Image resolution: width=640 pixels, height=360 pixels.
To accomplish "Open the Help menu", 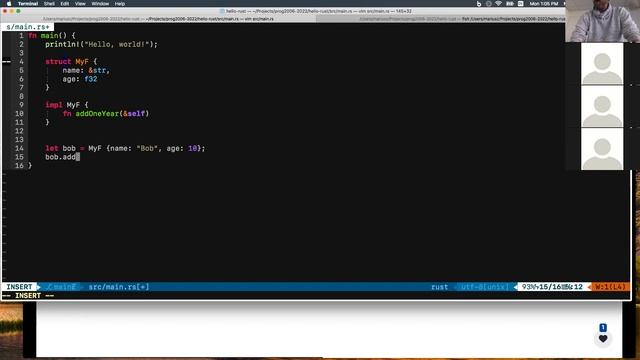I will pyautogui.click(x=120, y=4).
